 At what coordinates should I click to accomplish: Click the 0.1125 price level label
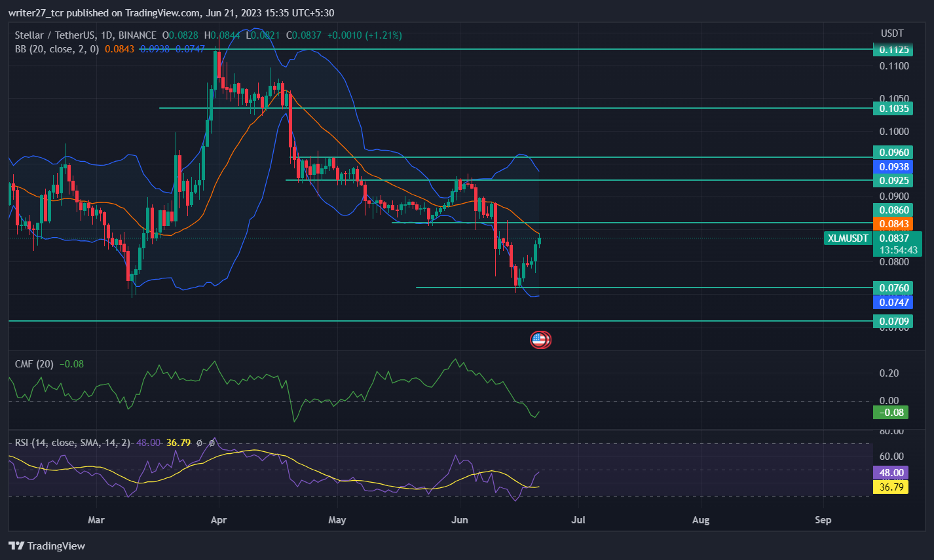click(x=893, y=50)
